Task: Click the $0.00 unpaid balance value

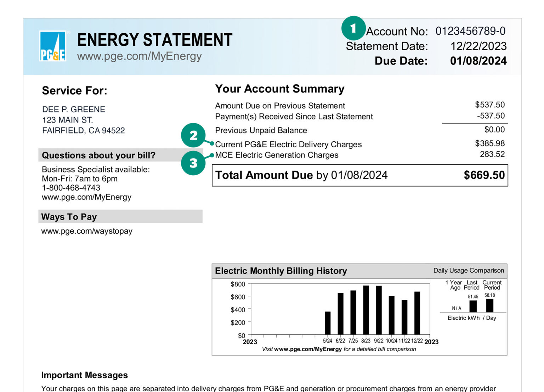Action: tap(494, 130)
